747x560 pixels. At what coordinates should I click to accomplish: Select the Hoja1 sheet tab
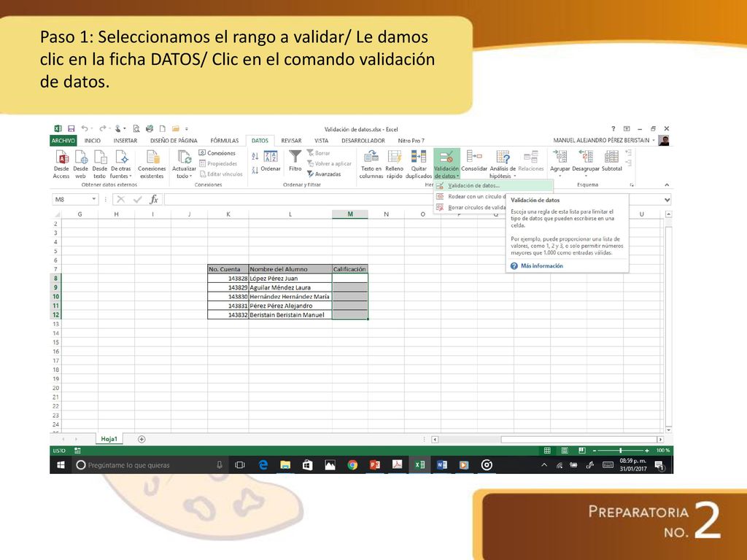(x=109, y=439)
